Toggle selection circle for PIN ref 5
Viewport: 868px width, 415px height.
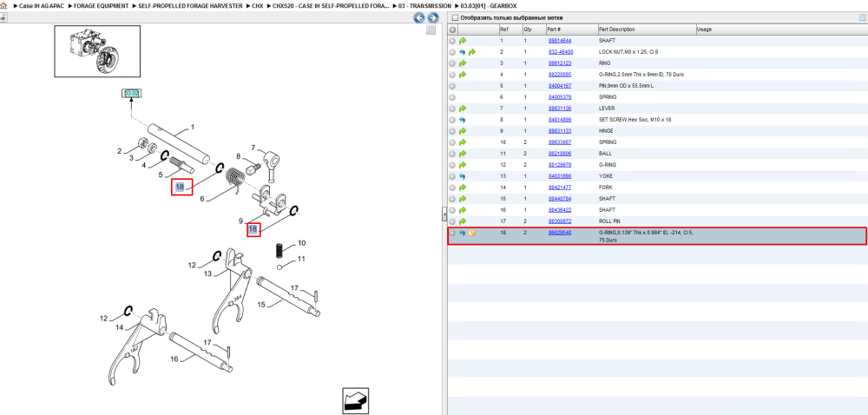click(452, 86)
